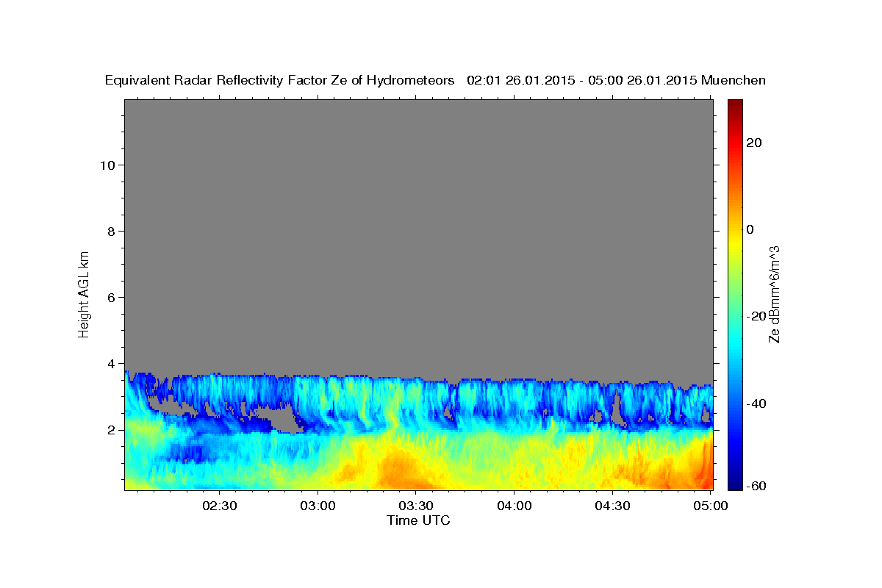Click the red reflectivity region near 05:00
The image size is (882, 588).
point(707,467)
